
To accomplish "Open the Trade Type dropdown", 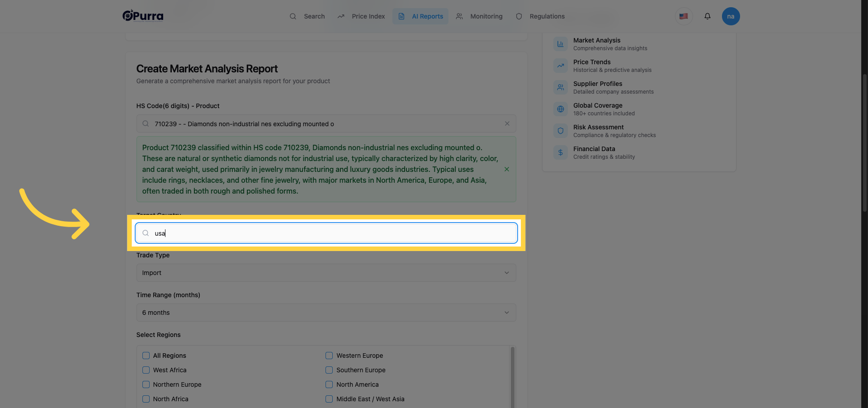I will point(326,273).
